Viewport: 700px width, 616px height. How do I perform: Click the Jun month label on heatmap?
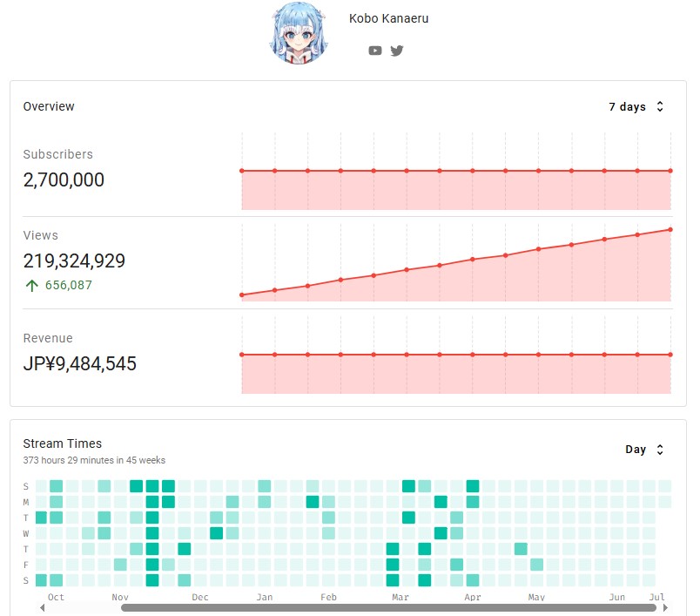coord(617,597)
